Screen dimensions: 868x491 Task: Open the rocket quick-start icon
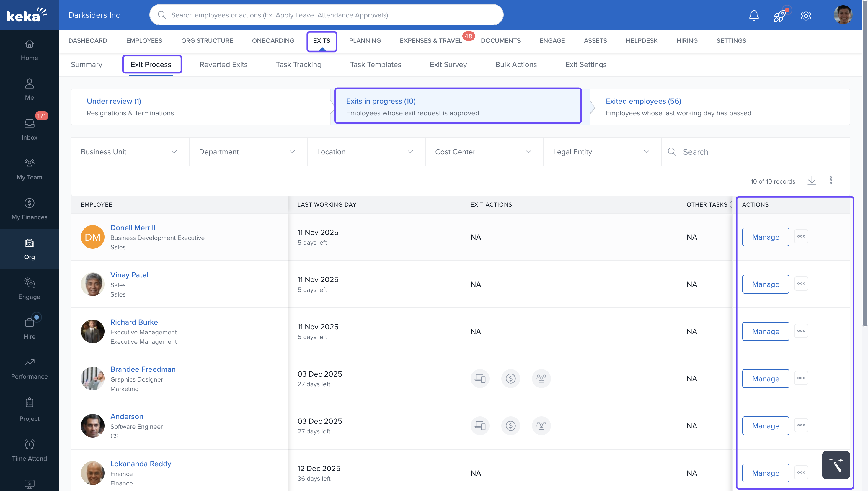click(x=780, y=16)
